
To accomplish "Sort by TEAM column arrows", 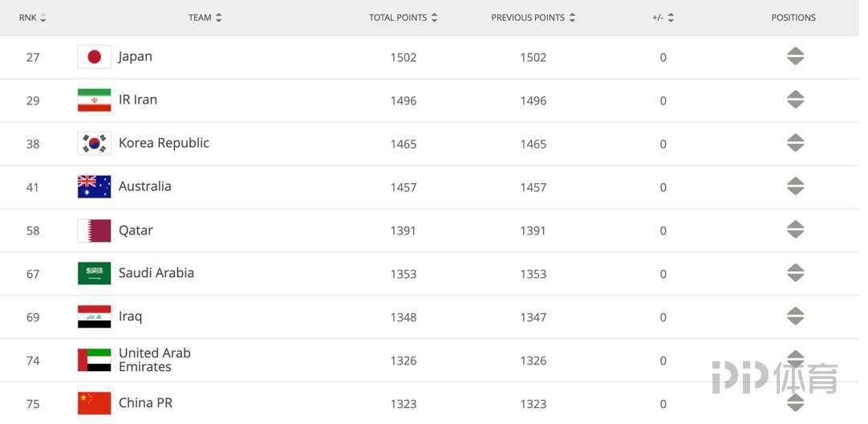I will [x=219, y=18].
